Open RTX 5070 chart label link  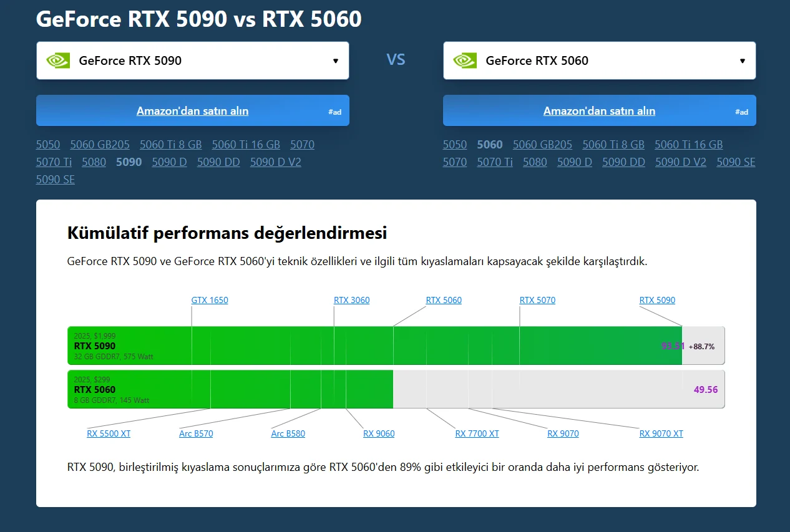point(537,301)
